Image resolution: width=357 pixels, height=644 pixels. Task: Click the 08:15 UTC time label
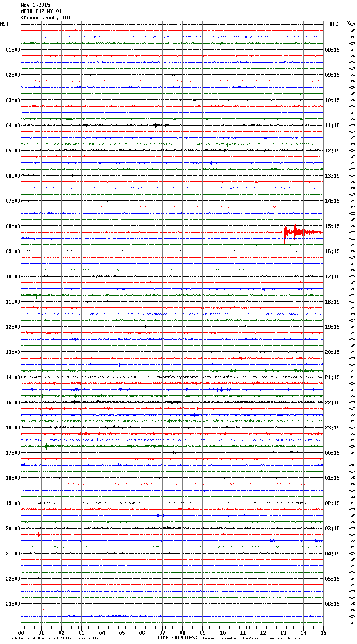(x=332, y=50)
